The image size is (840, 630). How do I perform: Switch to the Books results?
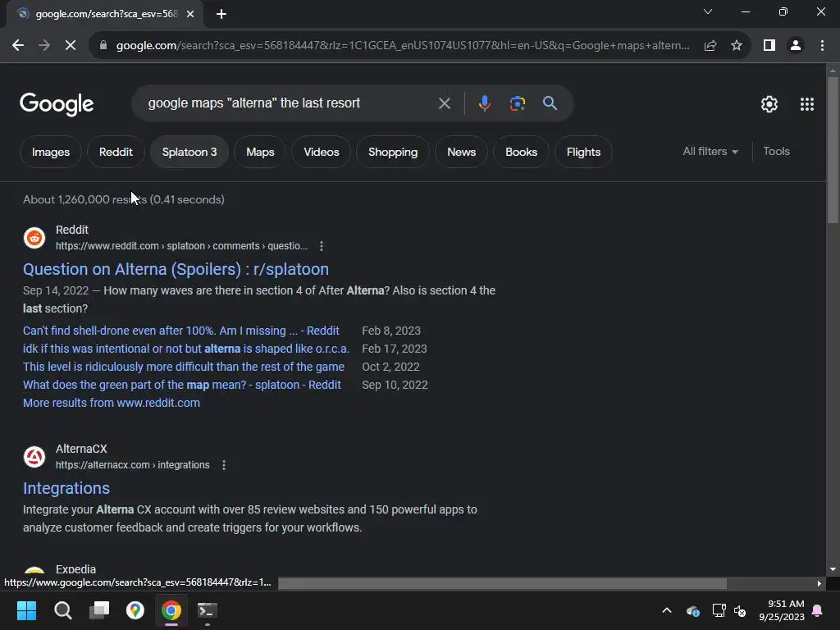pos(521,152)
